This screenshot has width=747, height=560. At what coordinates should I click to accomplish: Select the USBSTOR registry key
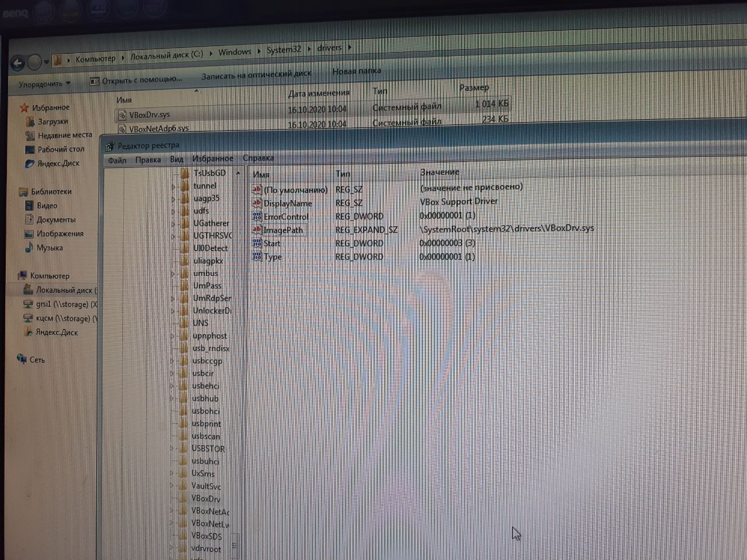(x=208, y=449)
